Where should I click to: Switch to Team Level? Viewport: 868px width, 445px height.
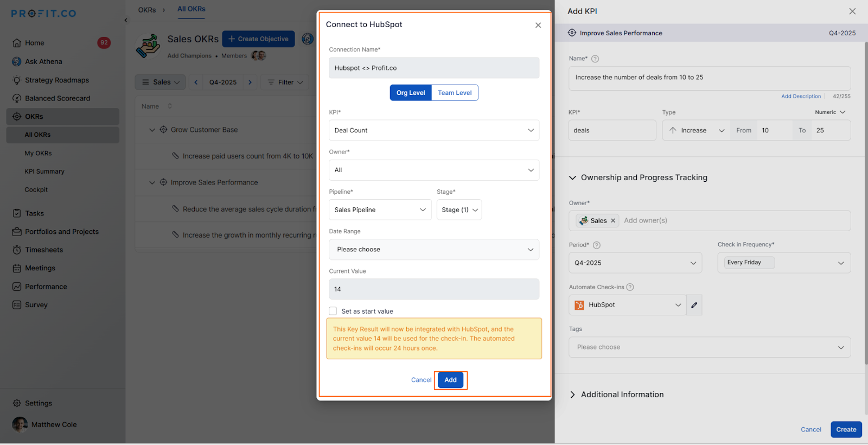(455, 93)
